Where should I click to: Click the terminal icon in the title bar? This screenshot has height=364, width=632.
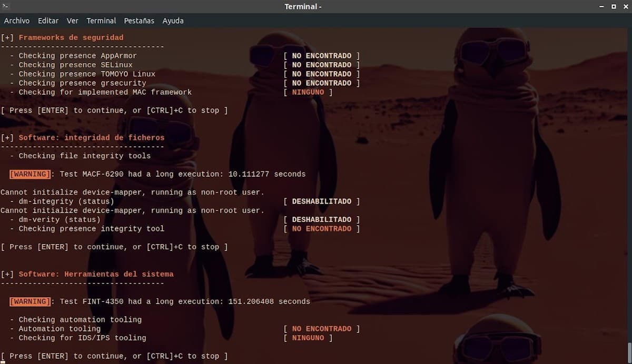pos(6,6)
